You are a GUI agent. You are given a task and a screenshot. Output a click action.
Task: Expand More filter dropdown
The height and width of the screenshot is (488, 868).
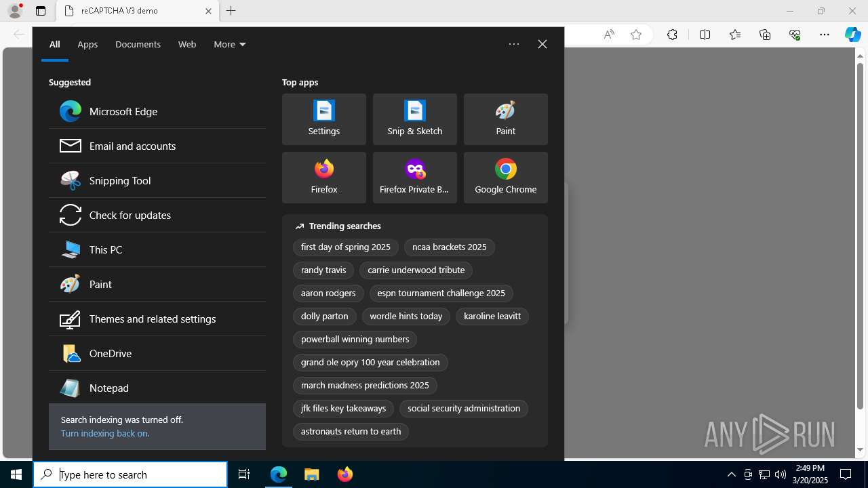pos(230,44)
